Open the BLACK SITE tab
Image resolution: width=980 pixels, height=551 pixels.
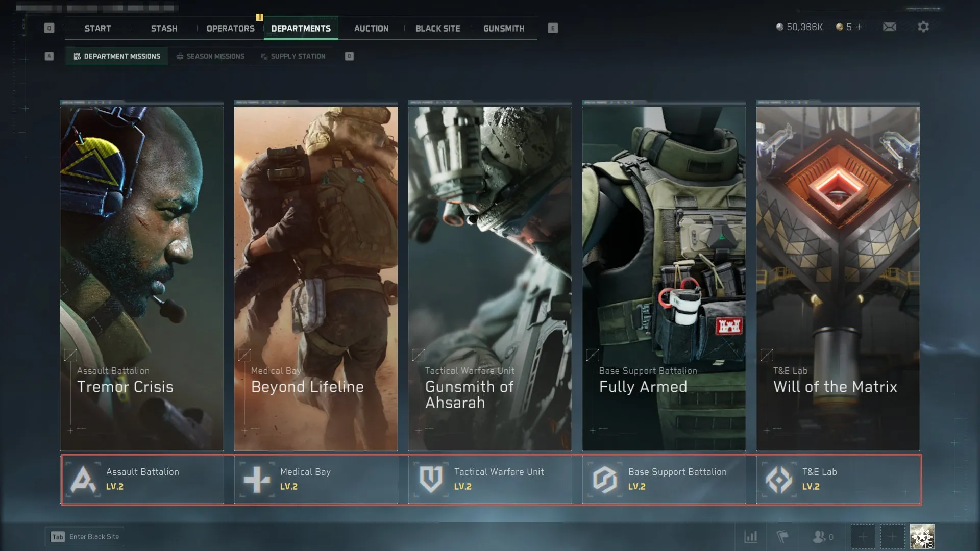[x=437, y=29]
